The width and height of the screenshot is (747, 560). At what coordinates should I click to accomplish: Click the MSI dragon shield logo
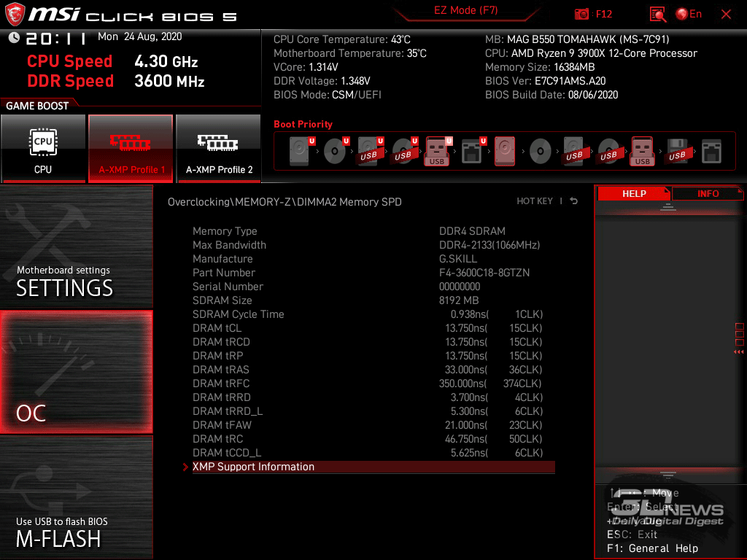pyautogui.click(x=15, y=14)
